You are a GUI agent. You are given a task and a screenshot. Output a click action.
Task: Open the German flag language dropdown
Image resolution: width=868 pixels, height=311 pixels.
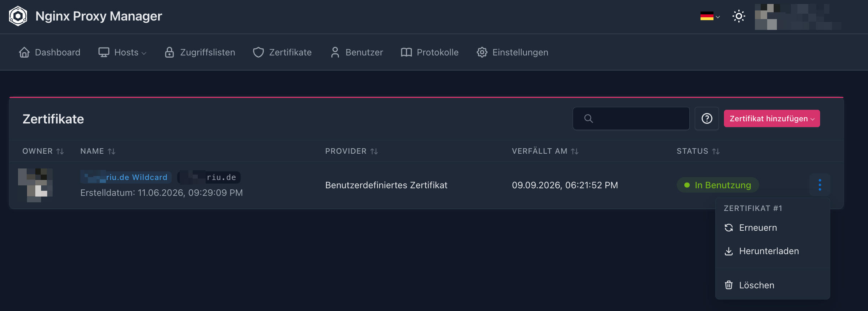point(710,16)
